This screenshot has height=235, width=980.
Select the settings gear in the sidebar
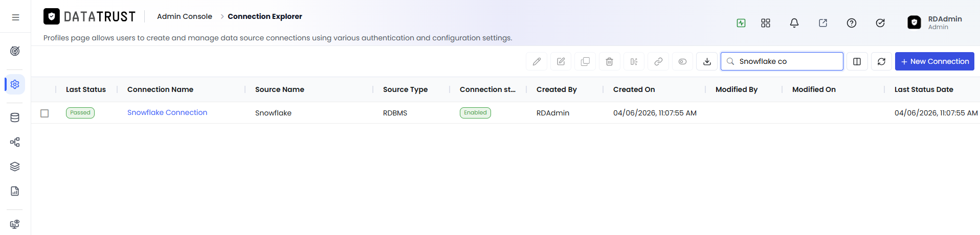pyautogui.click(x=15, y=84)
